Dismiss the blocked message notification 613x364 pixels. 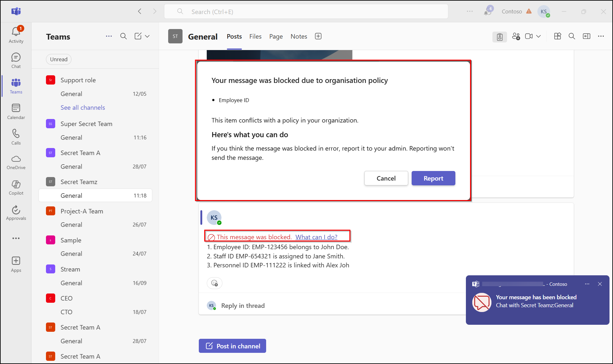point(600,284)
